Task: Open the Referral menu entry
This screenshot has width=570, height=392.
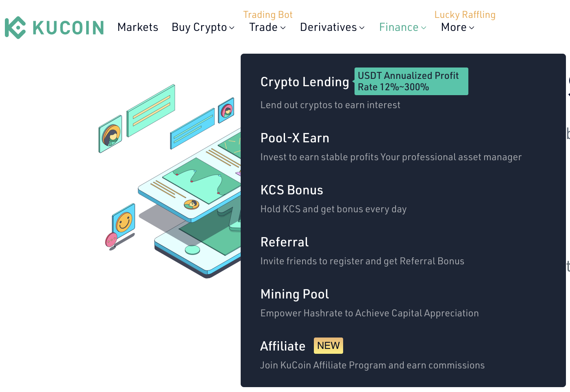Action: tap(285, 242)
